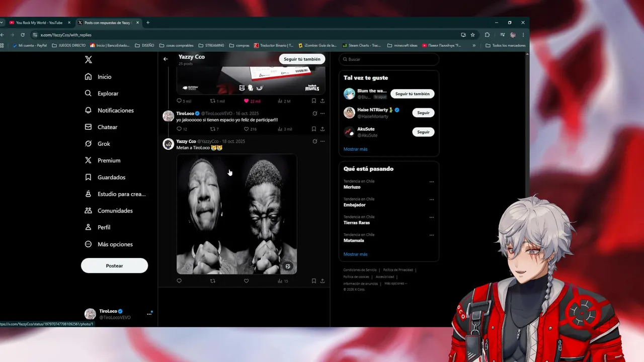This screenshot has height=362, width=644.
Task: Follow Blum with Seguir tú también
Action: (412, 94)
